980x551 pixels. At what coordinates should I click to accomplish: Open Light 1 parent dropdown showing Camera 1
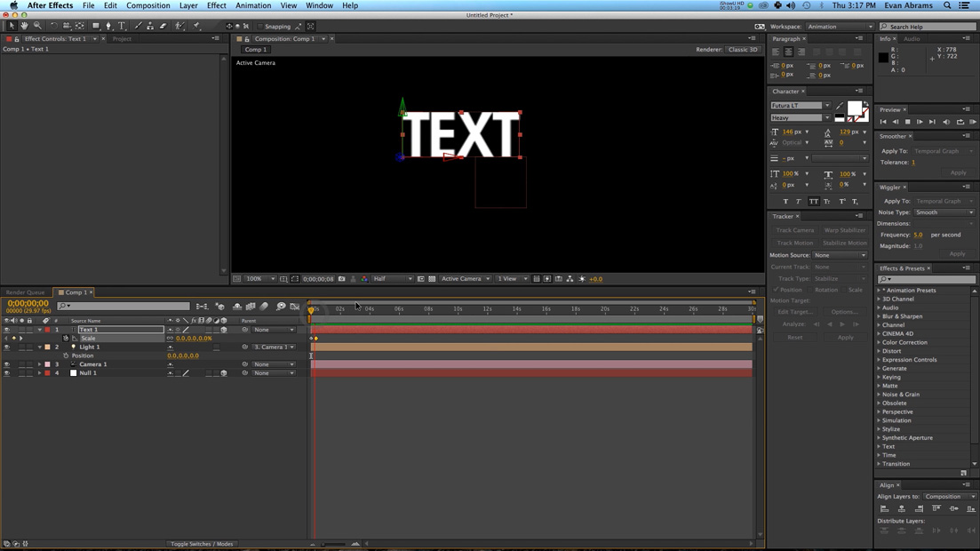[274, 347]
